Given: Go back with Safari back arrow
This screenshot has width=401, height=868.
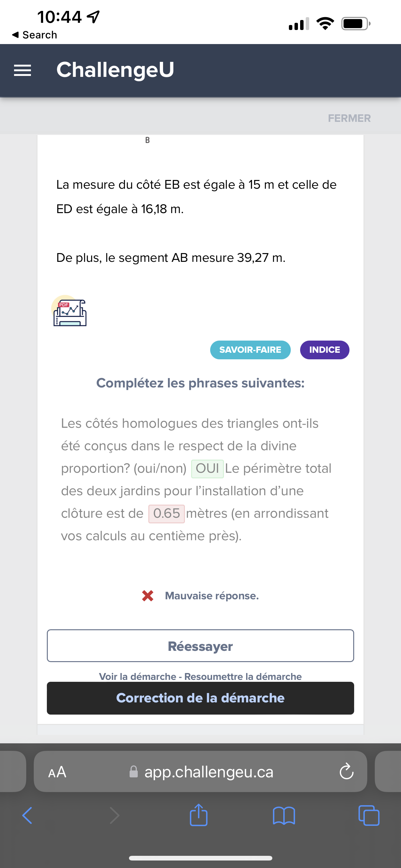Looking at the screenshot, I should pyautogui.click(x=27, y=816).
